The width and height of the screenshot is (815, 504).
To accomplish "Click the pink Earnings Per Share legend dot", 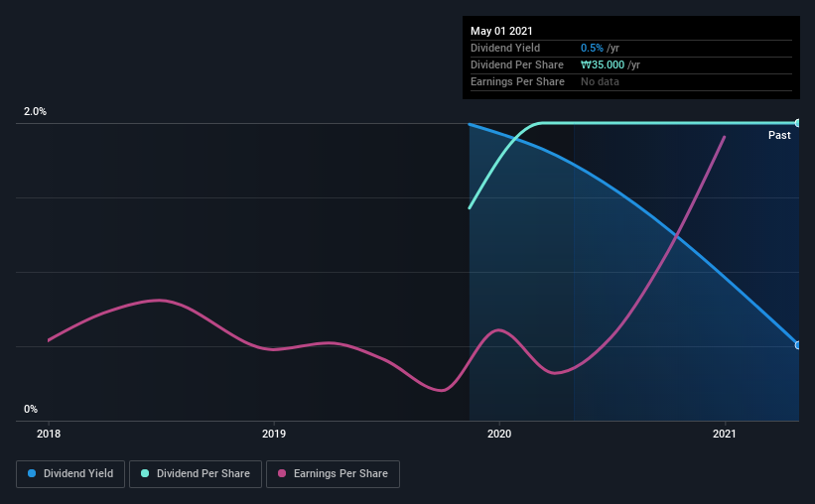I will [x=282, y=473].
